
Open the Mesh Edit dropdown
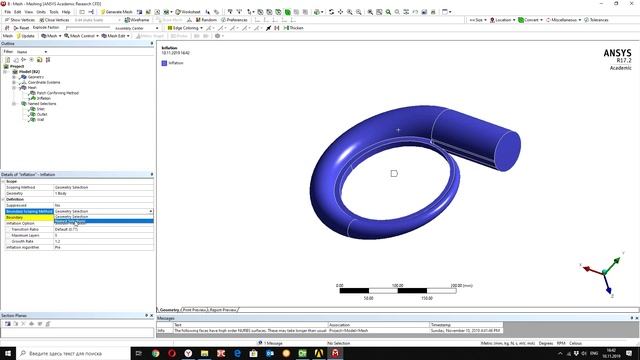click(x=116, y=36)
